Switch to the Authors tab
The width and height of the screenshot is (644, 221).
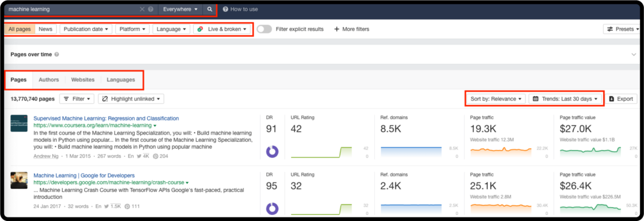49,80
